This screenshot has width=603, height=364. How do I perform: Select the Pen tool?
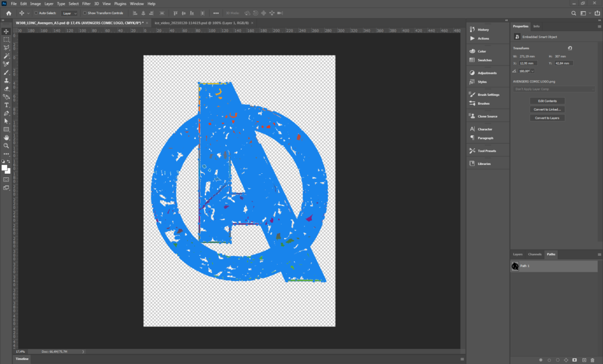tap(6, 114)
